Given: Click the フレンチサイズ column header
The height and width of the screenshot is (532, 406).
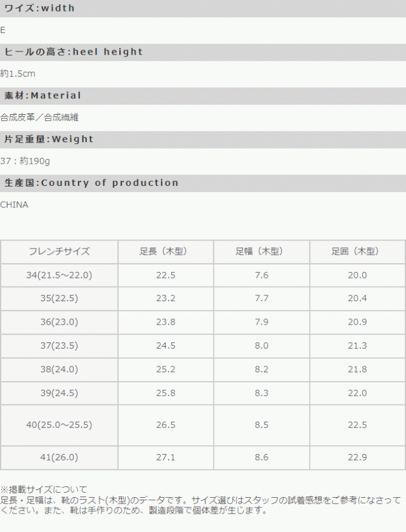Looking at the screenshot, I should point(59,252).
